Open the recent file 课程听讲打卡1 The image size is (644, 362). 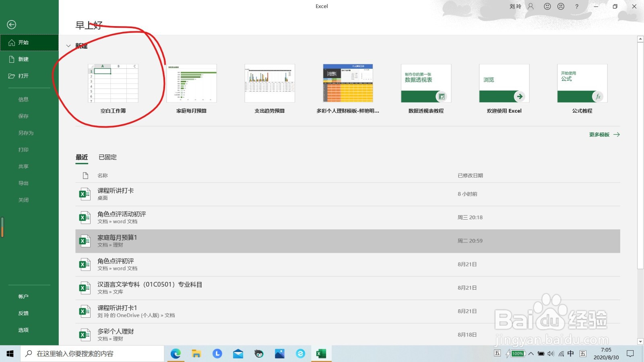click(348, 312)
